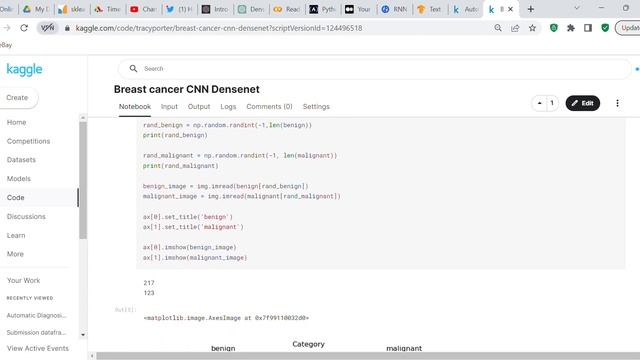Click the green checkmark shield extension

tap(605, 28)
